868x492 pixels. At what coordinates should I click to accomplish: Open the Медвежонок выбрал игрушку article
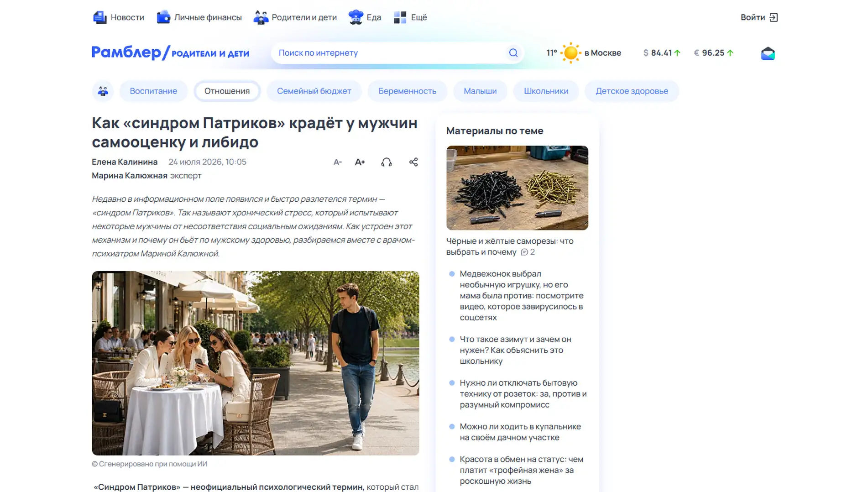coord(522,295)
